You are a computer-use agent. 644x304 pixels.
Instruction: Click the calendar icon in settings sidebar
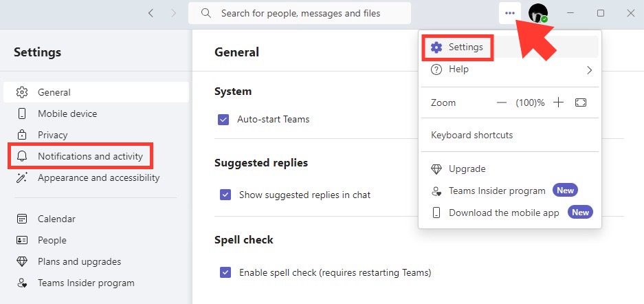point(22,219)
